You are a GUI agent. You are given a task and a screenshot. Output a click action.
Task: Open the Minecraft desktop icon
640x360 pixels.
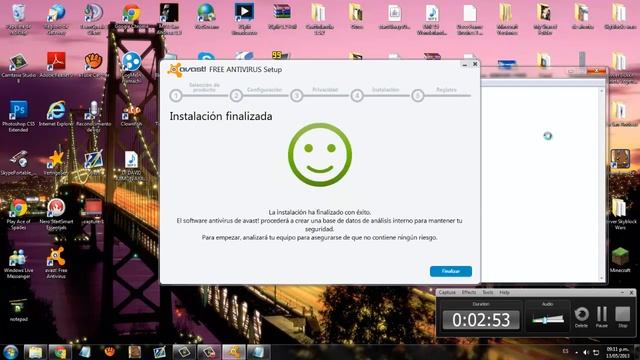click(620, 260)
